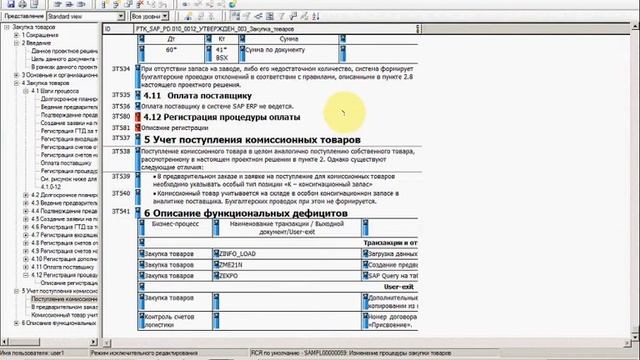The width and height of the screenshot is (640, 360).
Task: Click the ЗТ534 row ID
Action: coord(121,69)
